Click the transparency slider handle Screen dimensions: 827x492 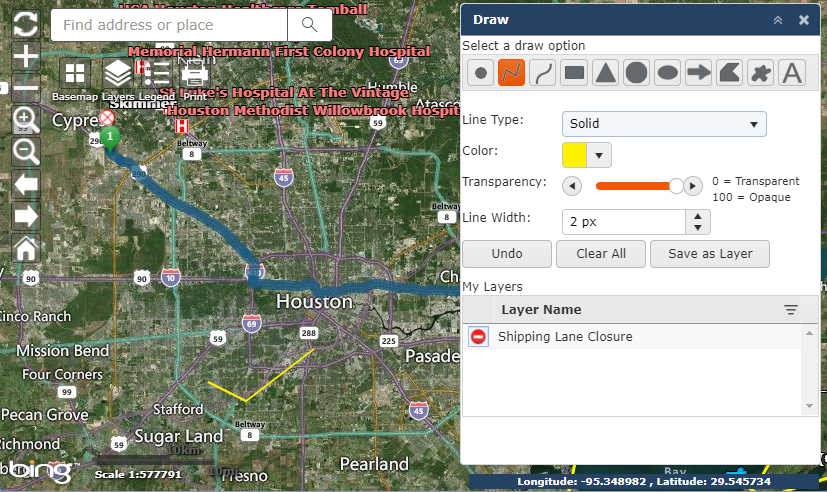[x=676, y=186]
